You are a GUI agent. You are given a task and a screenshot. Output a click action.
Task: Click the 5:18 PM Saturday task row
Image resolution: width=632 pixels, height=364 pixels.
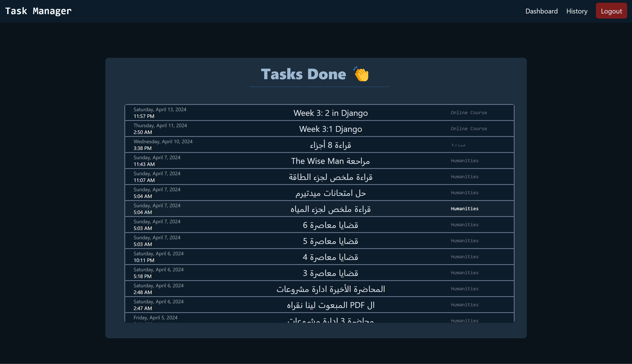tap(330, 273)
